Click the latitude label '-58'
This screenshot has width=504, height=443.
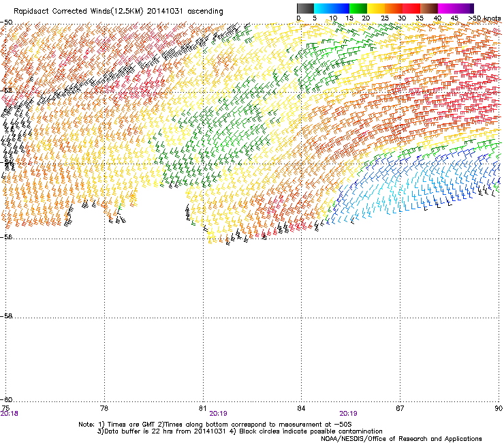[x=6, y=316]
